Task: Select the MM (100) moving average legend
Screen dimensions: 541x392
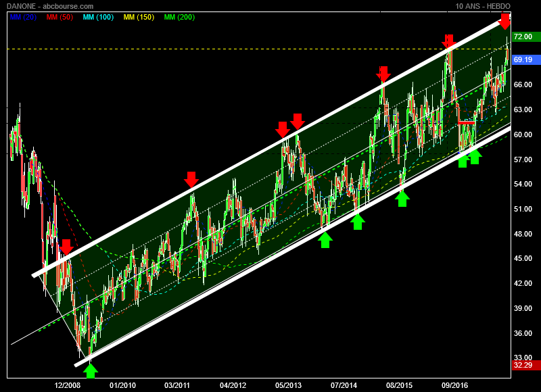Action: [x=98, y=18]
